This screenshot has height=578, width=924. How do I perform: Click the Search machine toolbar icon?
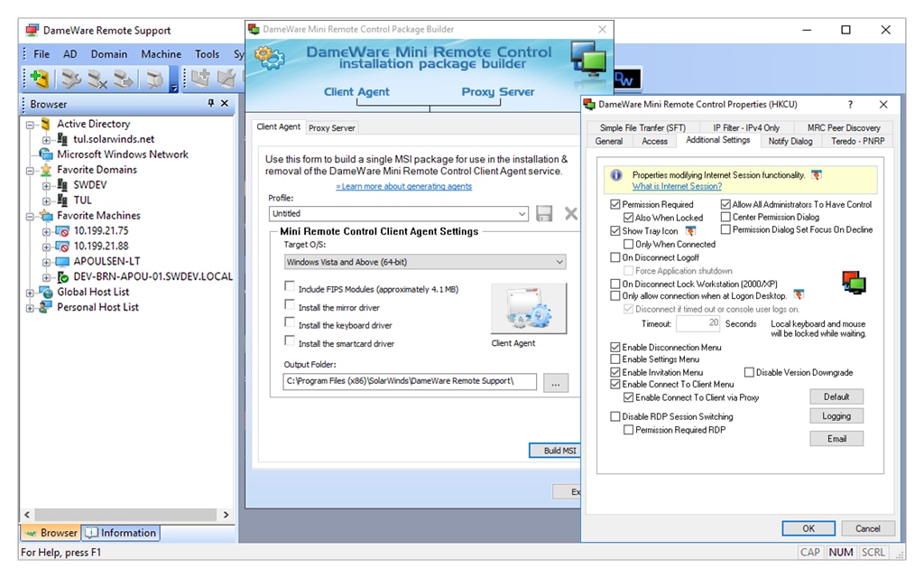pos(155,79)
